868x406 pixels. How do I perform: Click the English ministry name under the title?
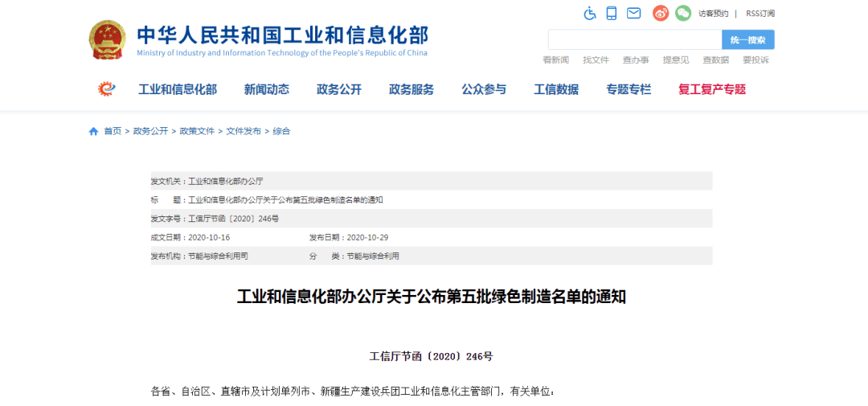[282, 53]
